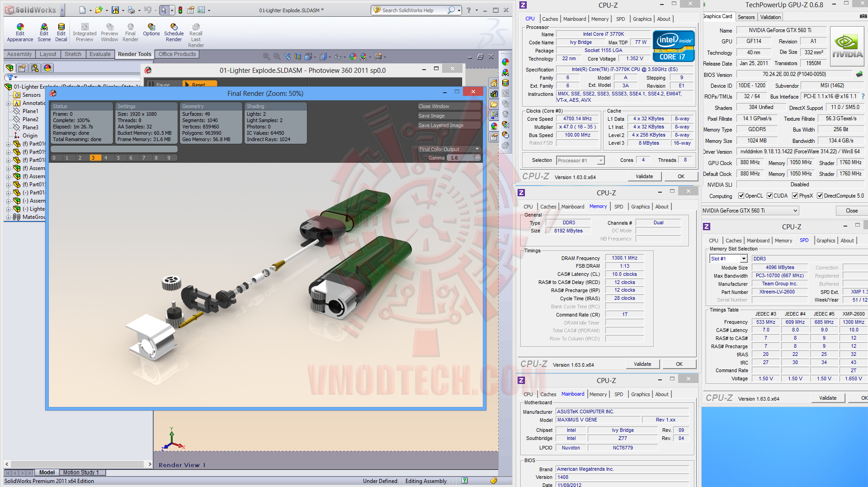This screenshot has width=868, height=487.
Task: Click Save Layered Image button
Action: coord(449,125)
